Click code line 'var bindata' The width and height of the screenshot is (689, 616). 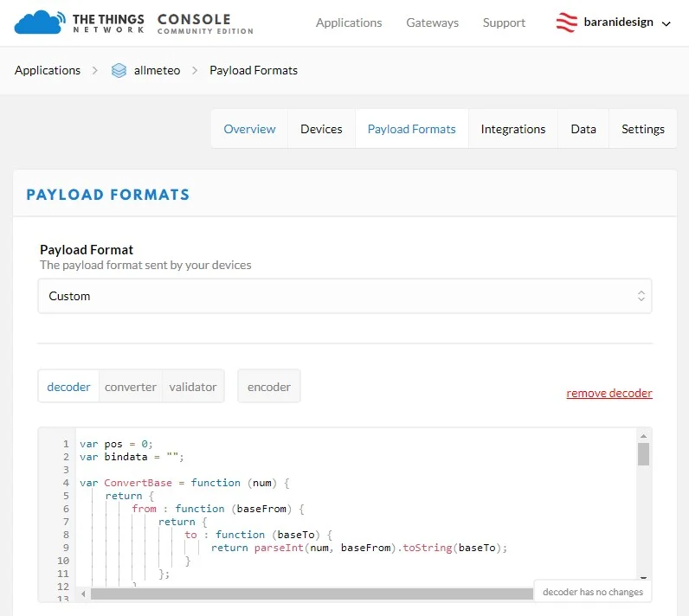click(x=132, y=457)
